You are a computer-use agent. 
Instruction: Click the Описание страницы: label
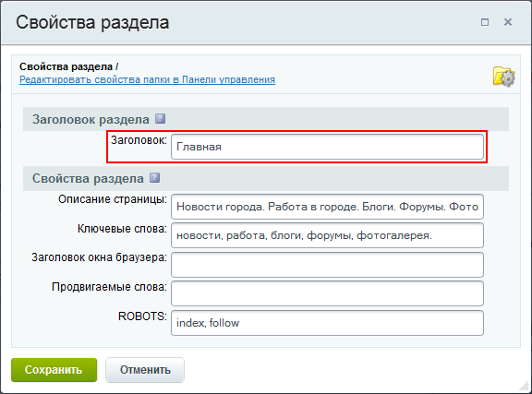(113, 199)
